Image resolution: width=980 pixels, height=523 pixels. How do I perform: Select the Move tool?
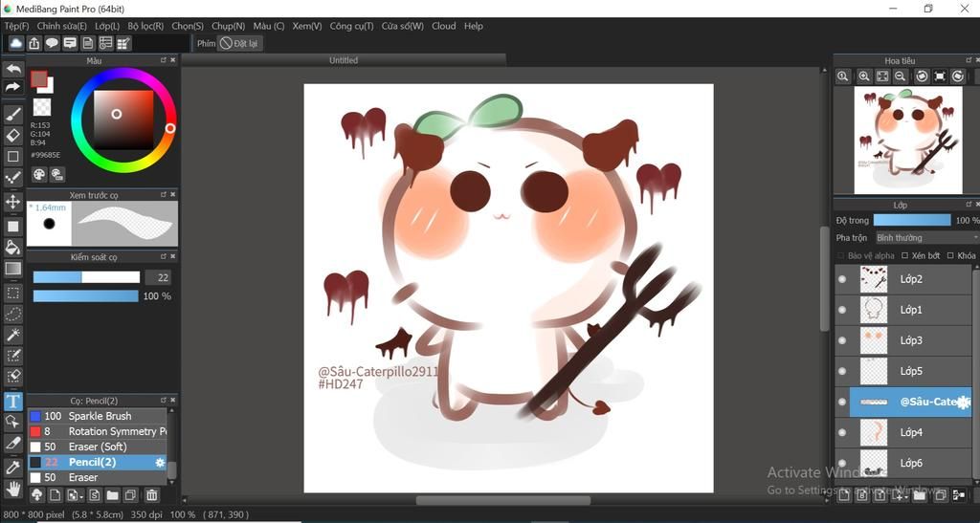[x=13, y=202]
